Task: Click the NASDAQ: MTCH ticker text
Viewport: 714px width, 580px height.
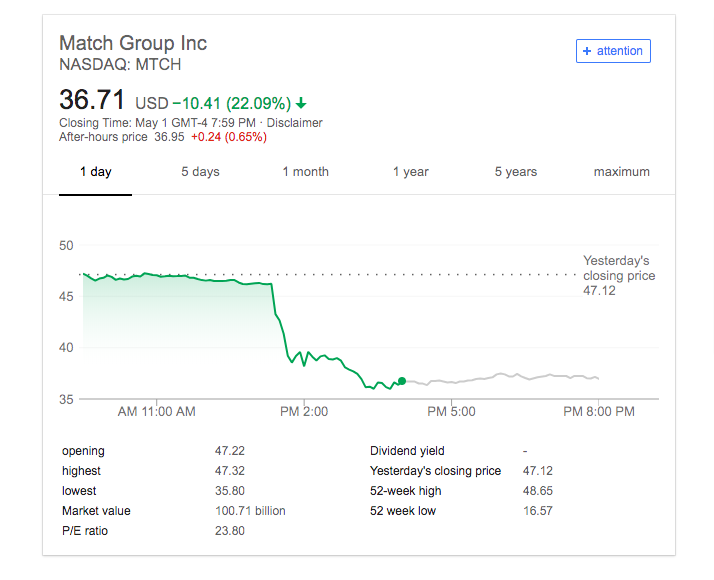Action: click(x=120, y=65)
